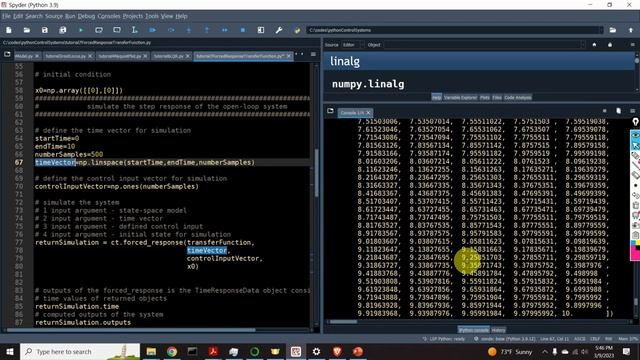Remove all variables in the console

tap(618, 111)
